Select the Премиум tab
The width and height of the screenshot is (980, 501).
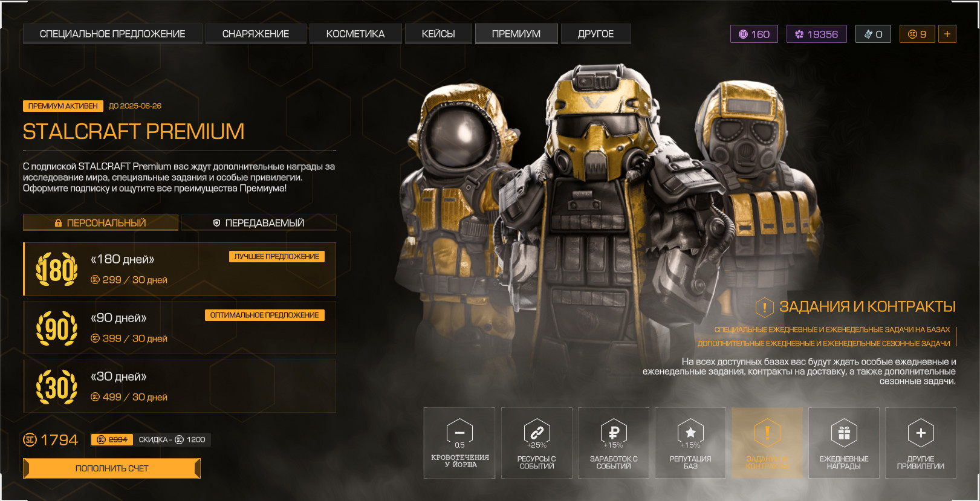[516, 34]
